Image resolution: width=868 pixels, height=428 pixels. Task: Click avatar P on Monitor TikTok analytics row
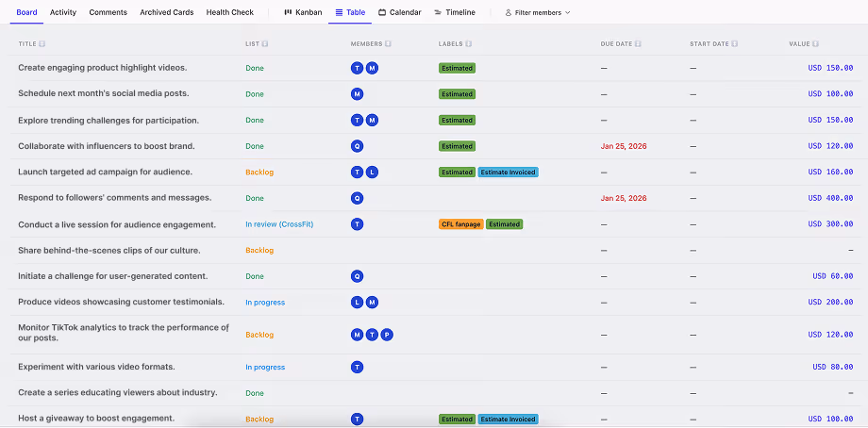coord(387,335)
